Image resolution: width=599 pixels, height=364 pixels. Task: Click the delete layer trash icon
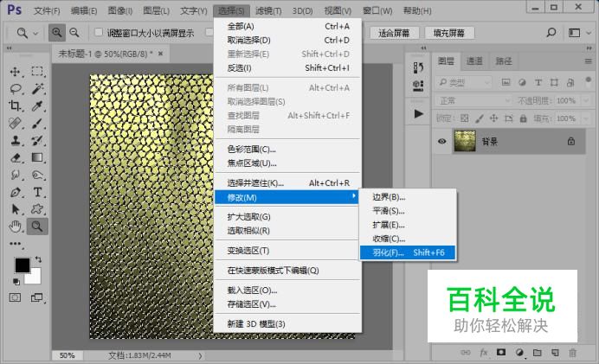click(573, 353)
